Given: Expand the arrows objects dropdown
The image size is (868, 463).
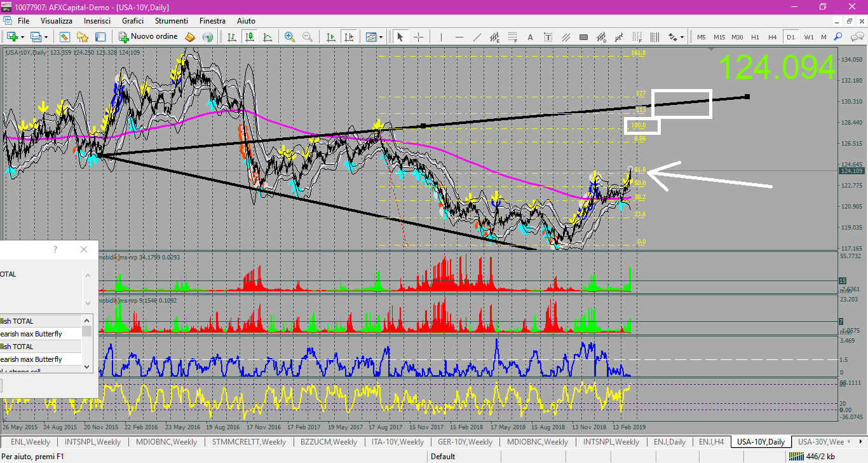Looking at the screenshot, I should tap(682, 37).
